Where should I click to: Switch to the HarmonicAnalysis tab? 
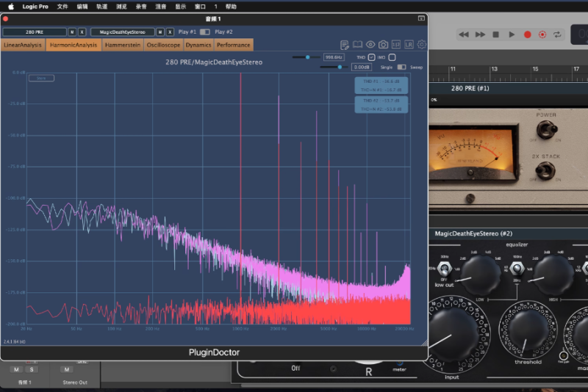pyautogui.click(x=73, y=45)
